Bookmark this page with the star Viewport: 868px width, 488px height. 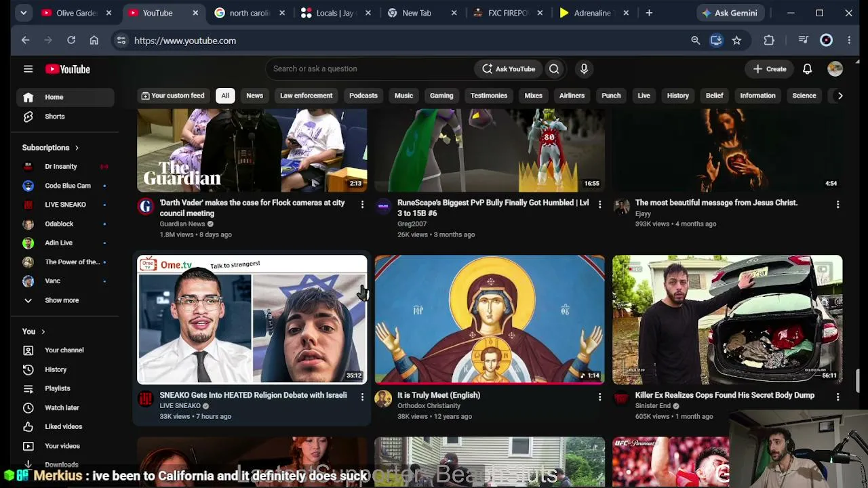[x=736, y=41]
